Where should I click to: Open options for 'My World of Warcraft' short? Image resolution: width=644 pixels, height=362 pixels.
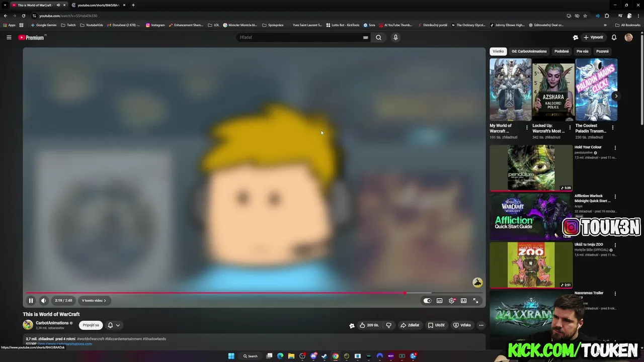[x=527, y=128]
